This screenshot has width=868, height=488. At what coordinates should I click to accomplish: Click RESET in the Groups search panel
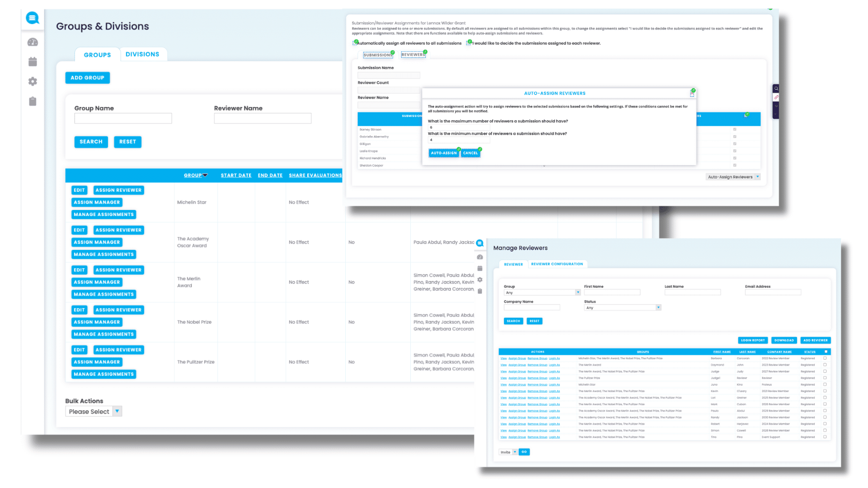127,142
